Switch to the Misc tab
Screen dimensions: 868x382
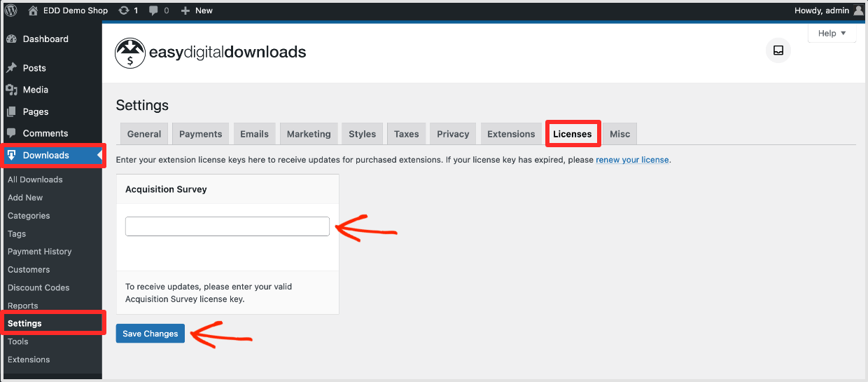(620, 134)
